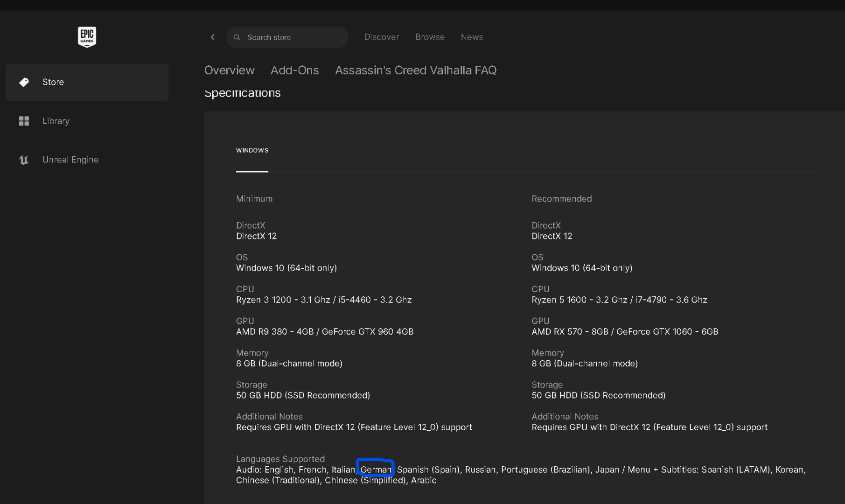
Task: Switch to the Overview tab
Action: coord(230,70)
